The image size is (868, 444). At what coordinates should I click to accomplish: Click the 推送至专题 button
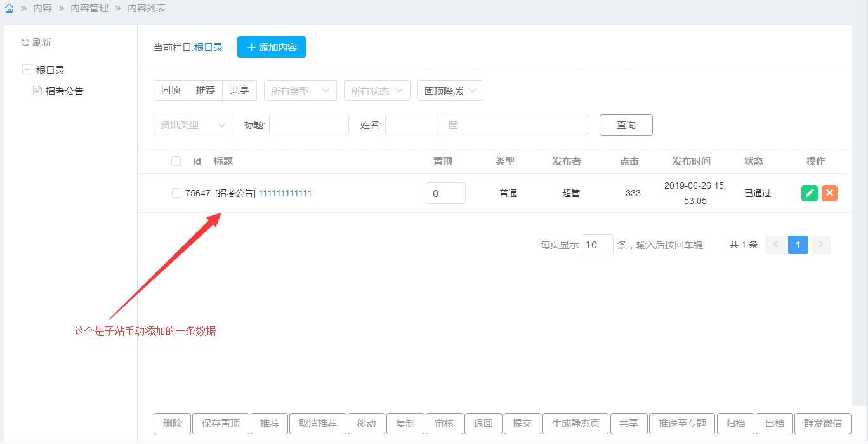pyautogui.click(x=682, y=424)
